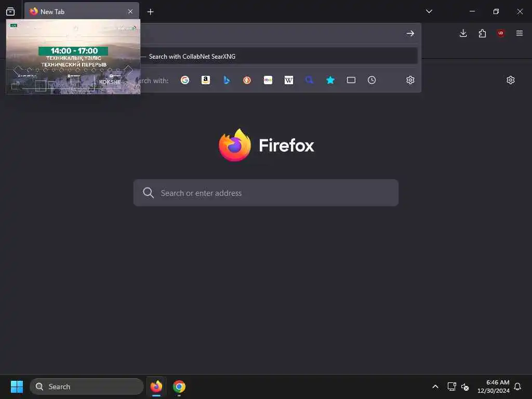Expand the List all tabs chevron

(x=429, y=11)
